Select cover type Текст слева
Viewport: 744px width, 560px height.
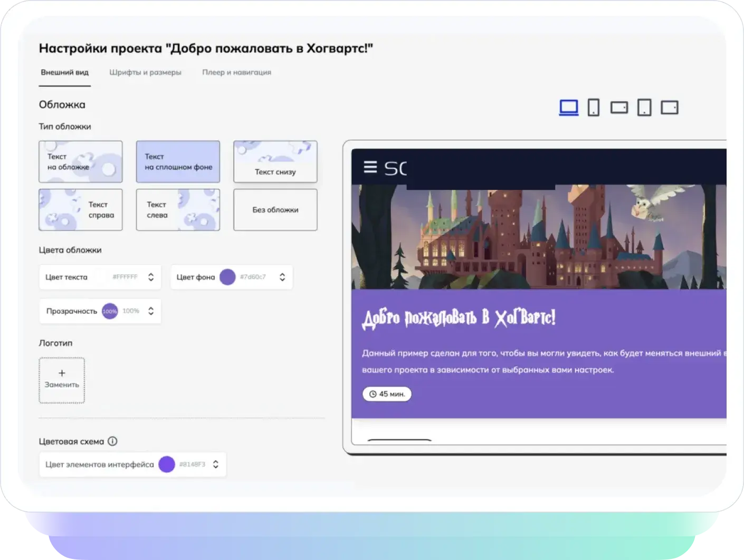point(178,210)
